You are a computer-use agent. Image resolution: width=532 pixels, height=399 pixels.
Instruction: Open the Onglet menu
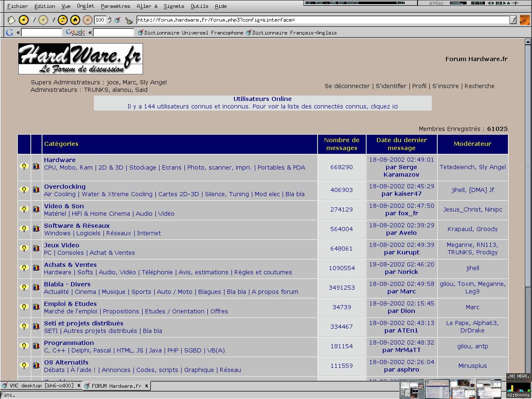(86, 6)
